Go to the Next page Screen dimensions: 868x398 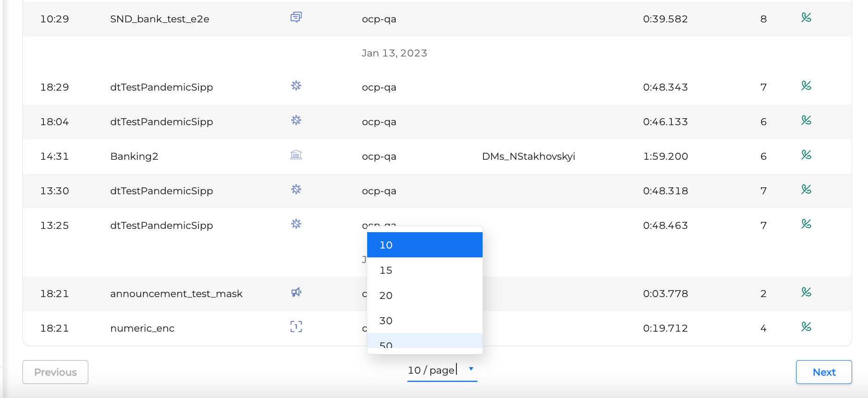(824, 372)
